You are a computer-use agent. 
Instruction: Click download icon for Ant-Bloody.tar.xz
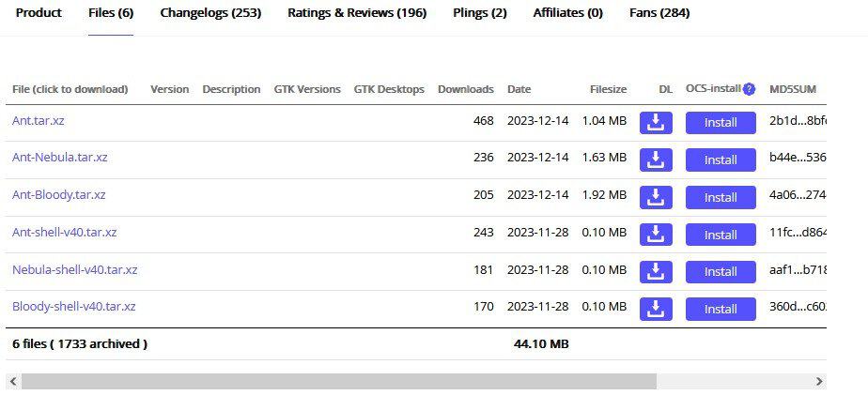(656, 196)
